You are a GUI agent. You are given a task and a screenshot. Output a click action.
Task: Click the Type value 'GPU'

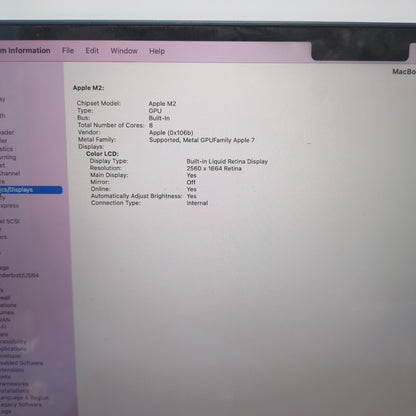pos(155,111)
